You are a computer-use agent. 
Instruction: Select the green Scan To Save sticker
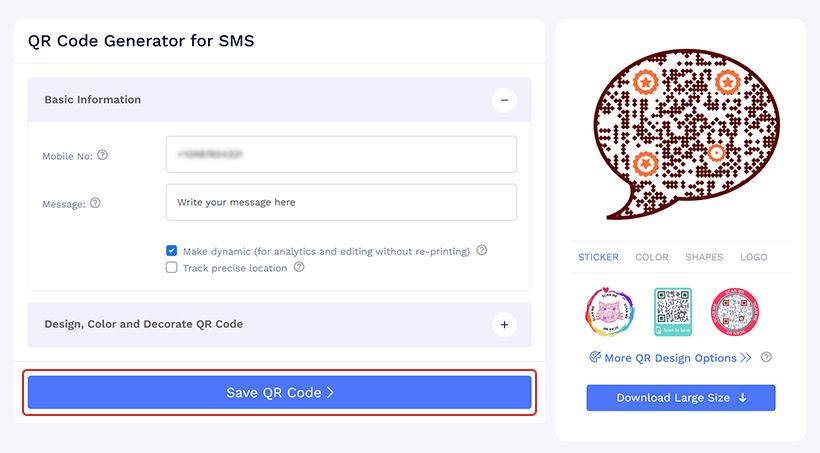click(673, 311)
